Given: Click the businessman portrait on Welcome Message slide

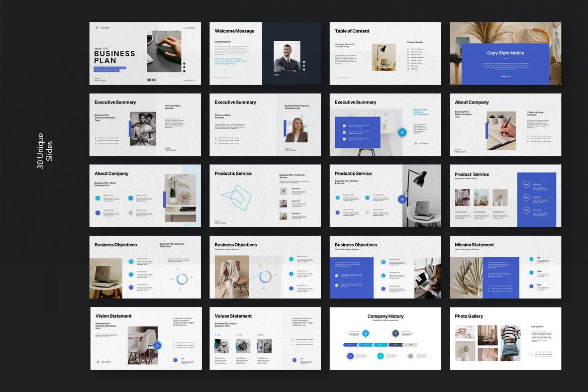Looking at the screenshot, I should tap(287, 56).
